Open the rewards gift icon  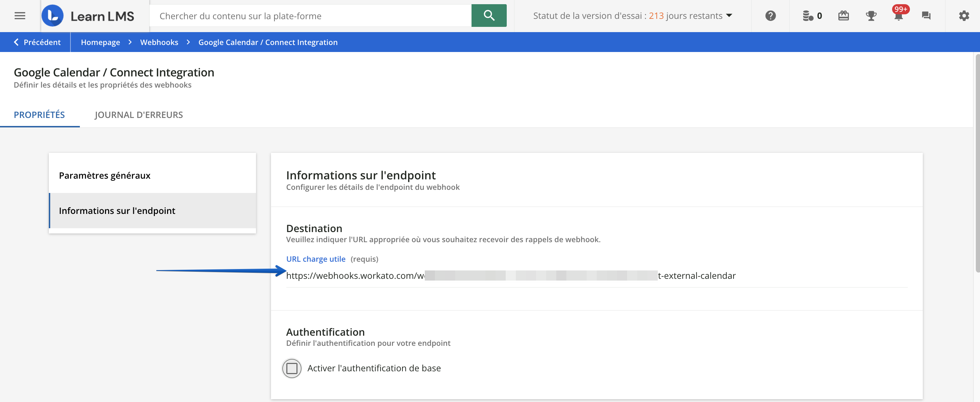point(843,16)
